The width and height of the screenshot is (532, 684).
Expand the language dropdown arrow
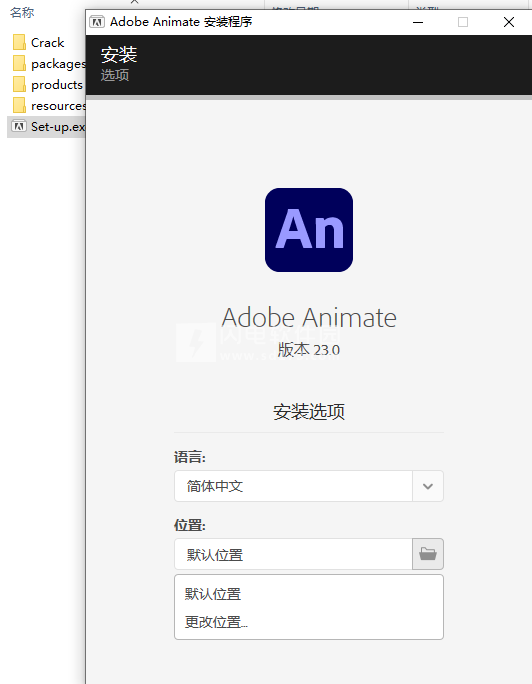point(428,486)
